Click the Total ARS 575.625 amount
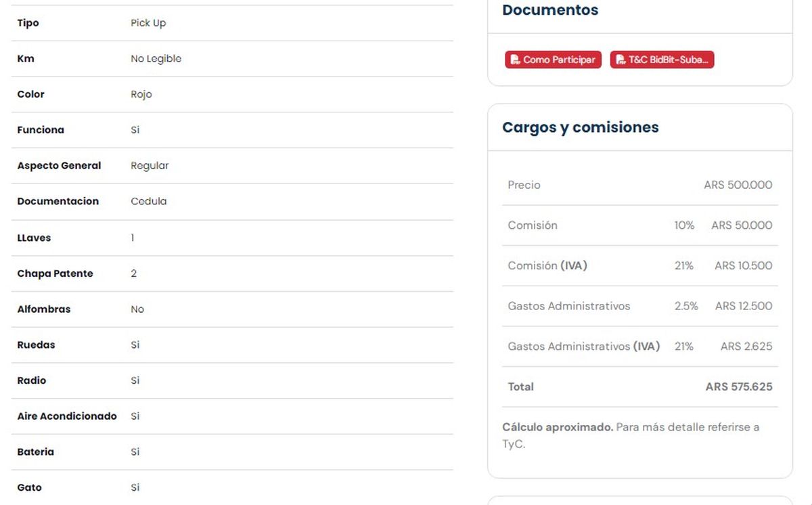The width and height of the screenshot is (812, 505). tap(738, 387)
